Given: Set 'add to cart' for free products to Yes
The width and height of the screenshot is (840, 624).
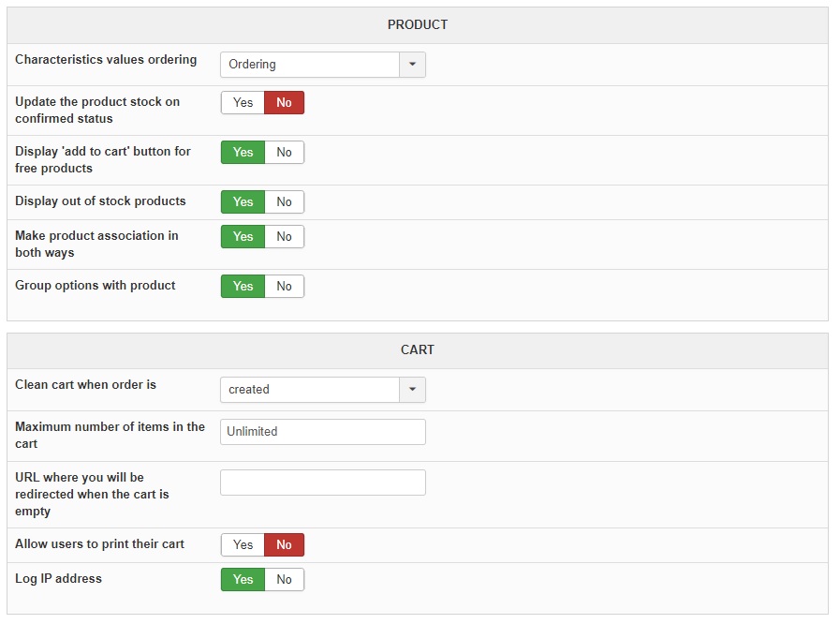Looking at the screenshot, I should tap(243, 153).
